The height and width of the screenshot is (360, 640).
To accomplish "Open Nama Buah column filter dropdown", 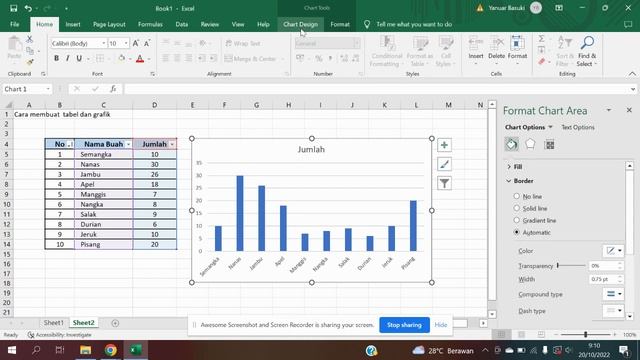I will (x=128, y=144).
